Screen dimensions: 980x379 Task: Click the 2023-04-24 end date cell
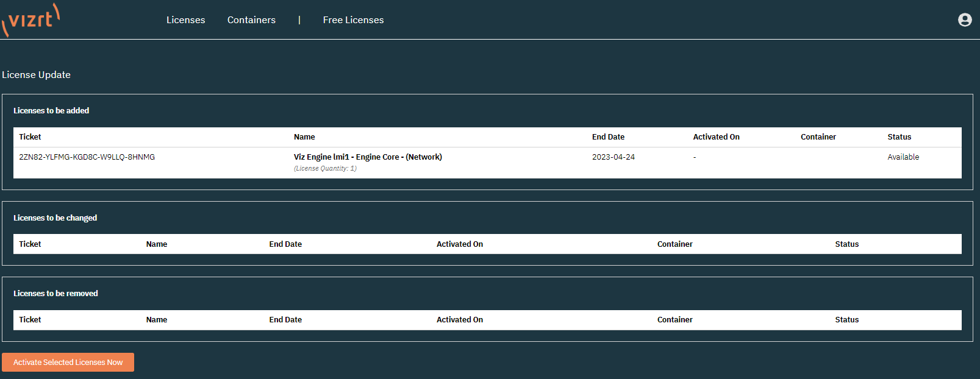click(613, 157)
